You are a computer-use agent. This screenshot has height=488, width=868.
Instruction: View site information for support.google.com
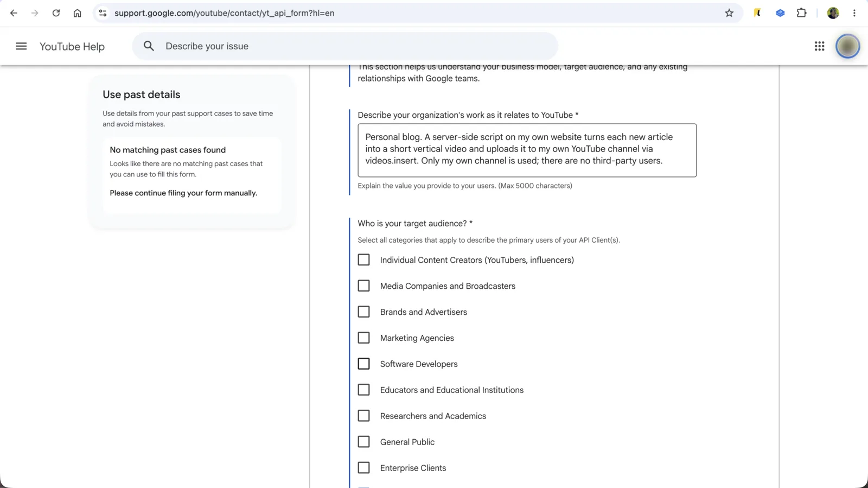103,13
